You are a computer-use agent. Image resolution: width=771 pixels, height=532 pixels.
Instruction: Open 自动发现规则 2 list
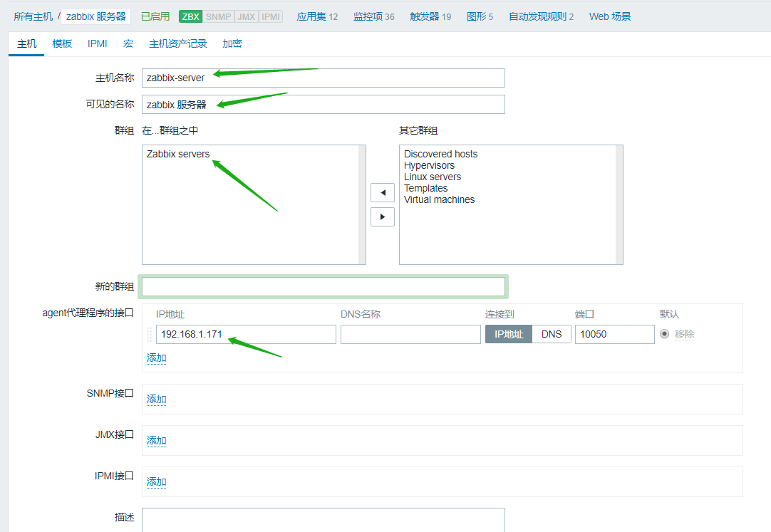pos(541,16)
